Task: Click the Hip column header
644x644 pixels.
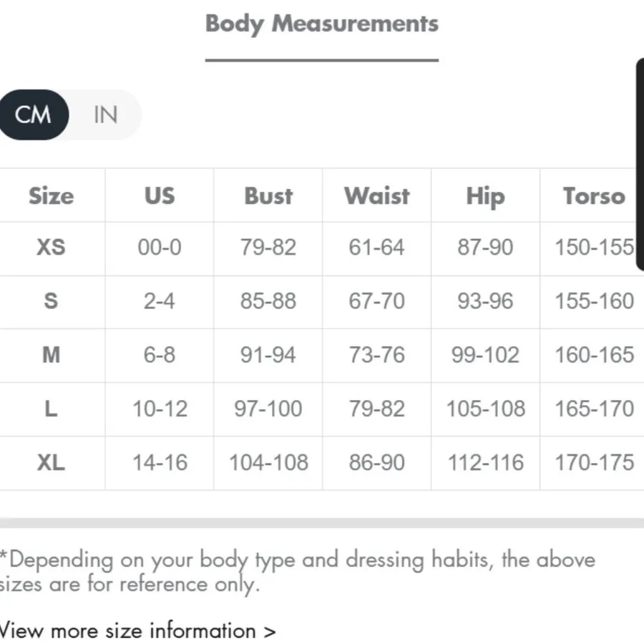Action: 485,195
